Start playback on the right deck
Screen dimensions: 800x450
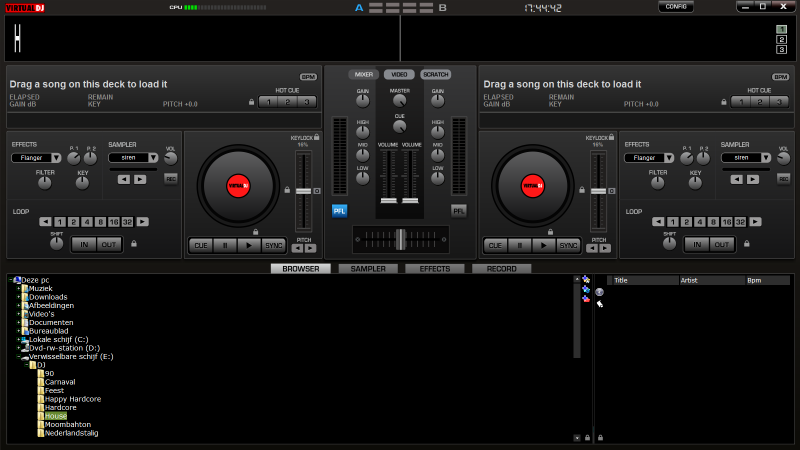(x=543, y=245)
